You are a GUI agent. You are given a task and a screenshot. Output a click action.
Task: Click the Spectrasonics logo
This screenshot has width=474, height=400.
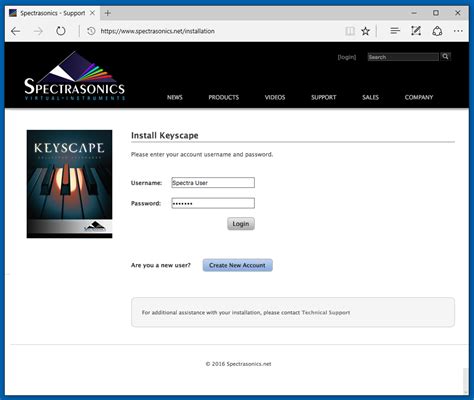(x=75, y=76)
